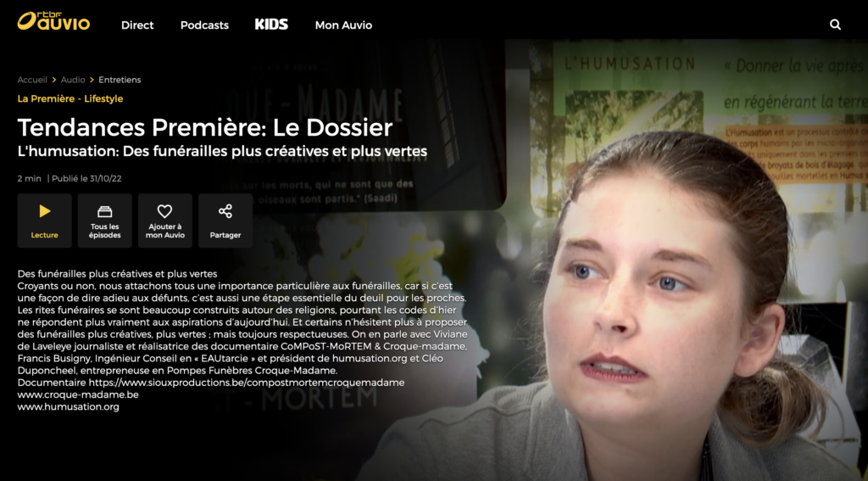Viewport: 868px width, 481px height.
Task: Start playback with the Lecture button
Action: tap(44, 221)
